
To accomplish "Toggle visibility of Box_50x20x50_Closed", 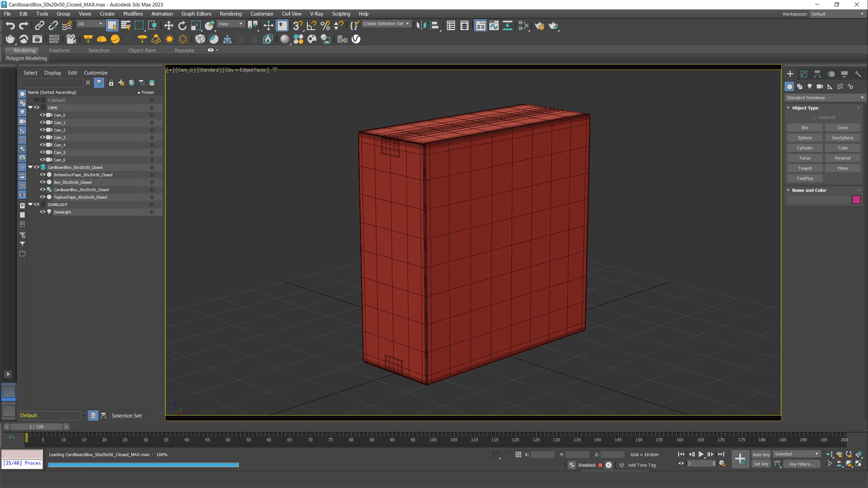I will tap(42, 182).
